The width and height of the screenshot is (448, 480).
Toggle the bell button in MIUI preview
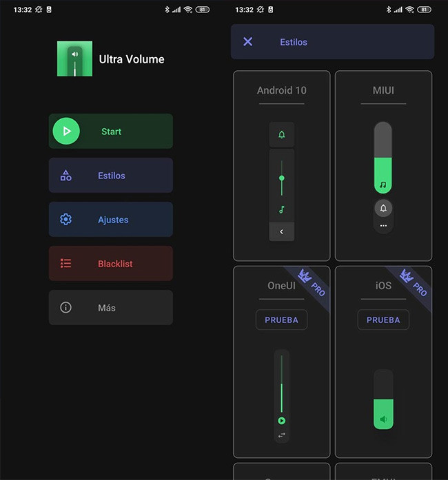click(383, 209)
